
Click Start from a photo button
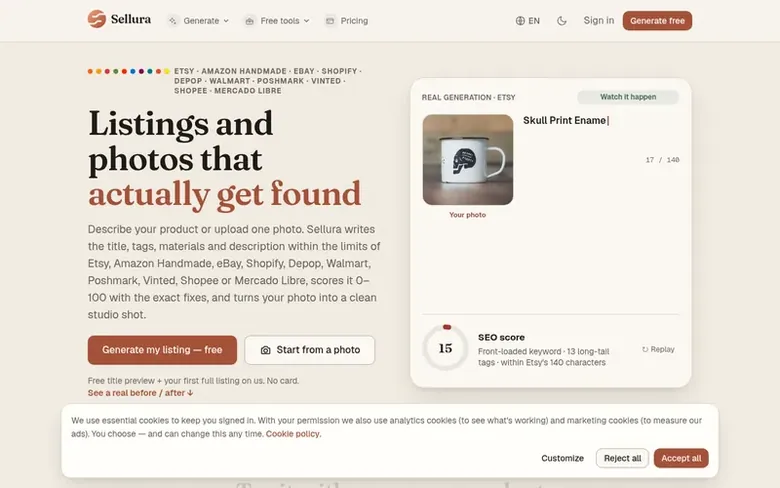click(309, 350)
